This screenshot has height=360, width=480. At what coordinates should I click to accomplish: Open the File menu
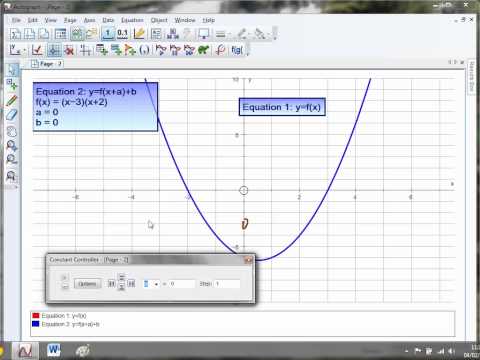pyautogui.click(x=16, y=20)
